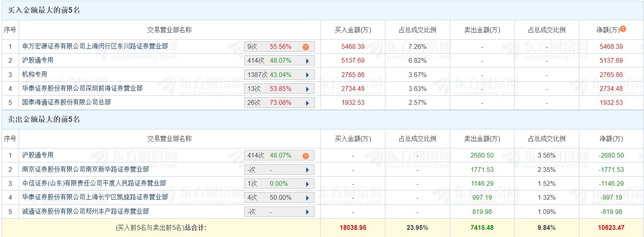Open 华泰证券深圳前海证券营业部 link
This screenshot has width=644, height=237.
point(82,89)
